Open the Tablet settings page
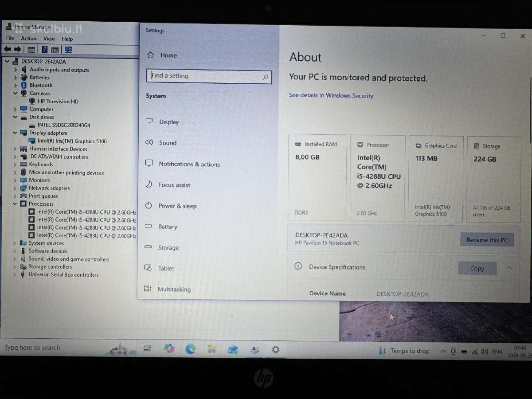Image resolution: width=532 pixels, height=399 pixels. [x=166, y=268]
